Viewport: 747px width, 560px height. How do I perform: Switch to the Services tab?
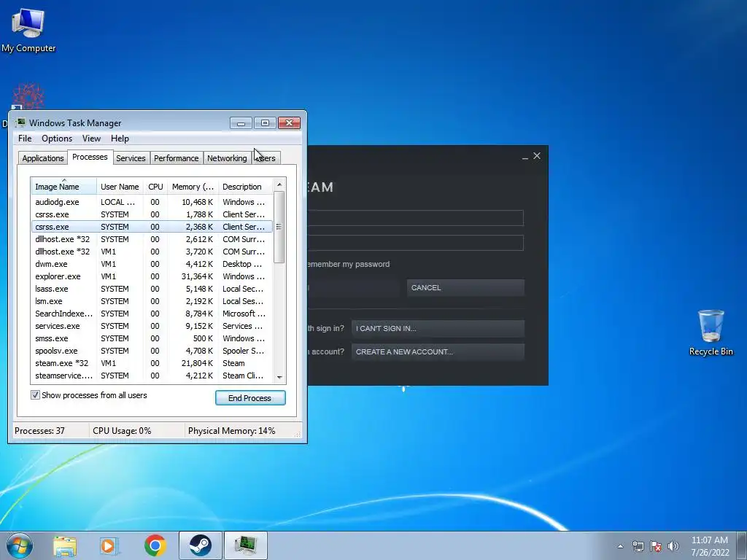[x=131, y=158]
